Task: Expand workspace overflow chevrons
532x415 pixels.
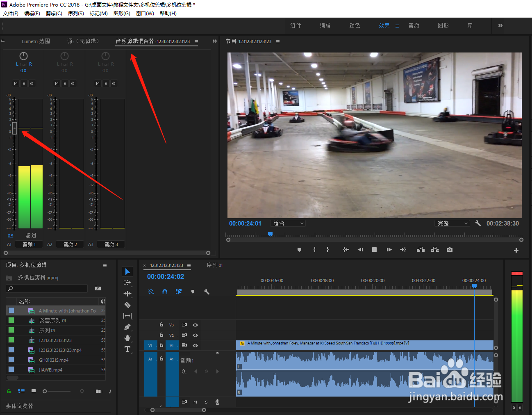Action: [500, 25]
